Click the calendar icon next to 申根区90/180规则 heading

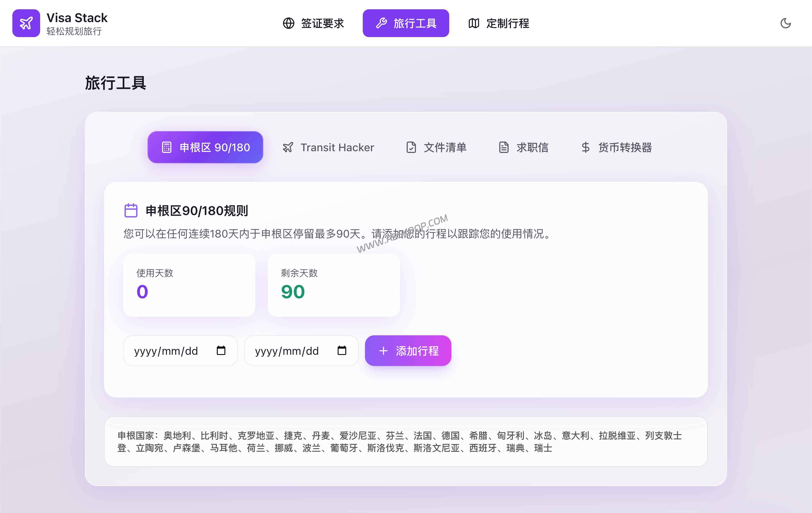tap(131, 210)
